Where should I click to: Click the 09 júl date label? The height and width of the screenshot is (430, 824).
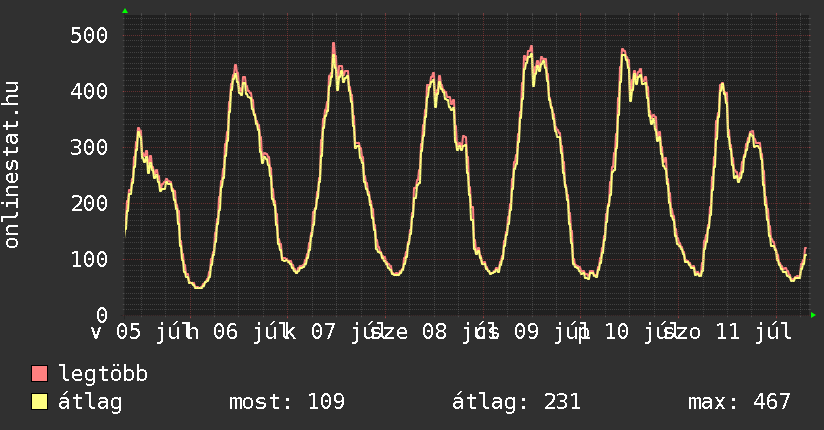[545, 332]
